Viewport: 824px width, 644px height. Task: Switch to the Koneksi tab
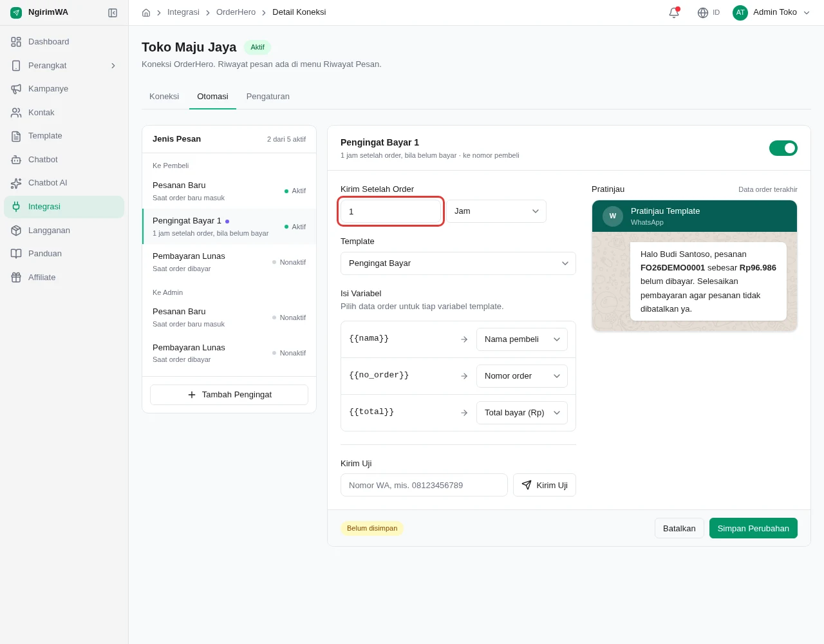(x=164, y=97)
